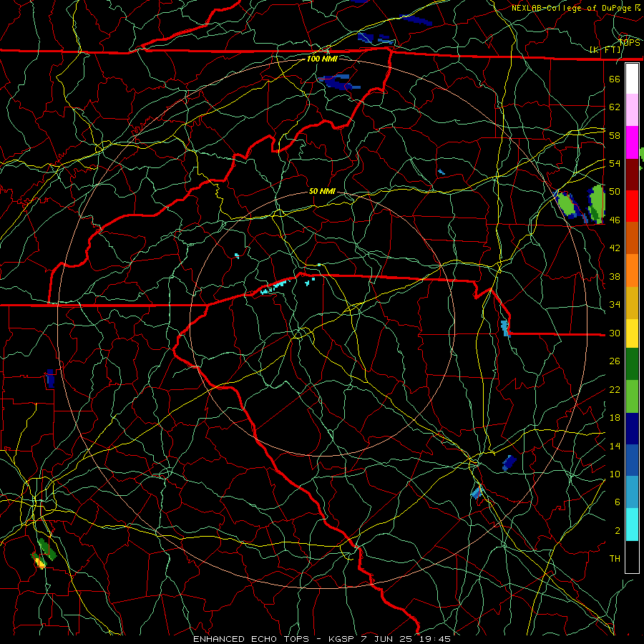The height and width of the screenshot is (644, 644).
Task: Click the 62 value on the legend
Action: (x=615, y=107)
